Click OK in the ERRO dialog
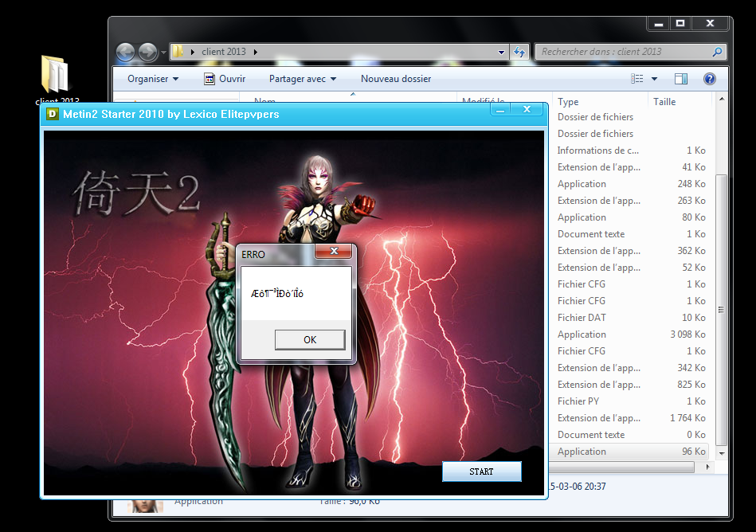Image resolution: width=756 pixels, height=532 pixels. click(x=310, y=340)
